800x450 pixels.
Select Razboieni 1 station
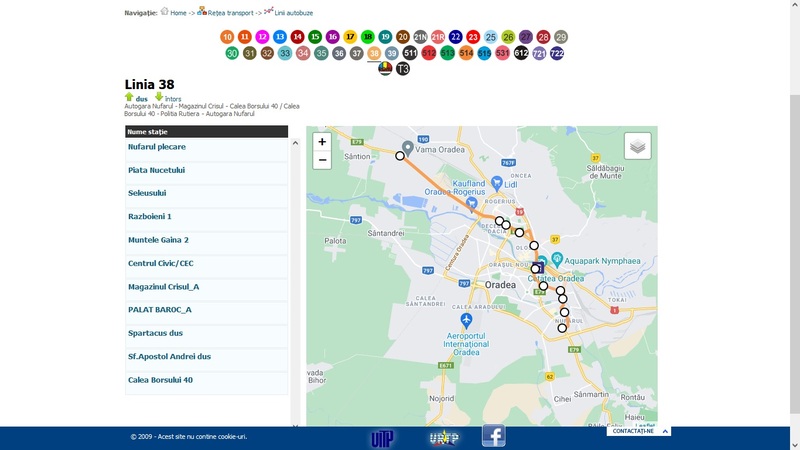[149, 217]
